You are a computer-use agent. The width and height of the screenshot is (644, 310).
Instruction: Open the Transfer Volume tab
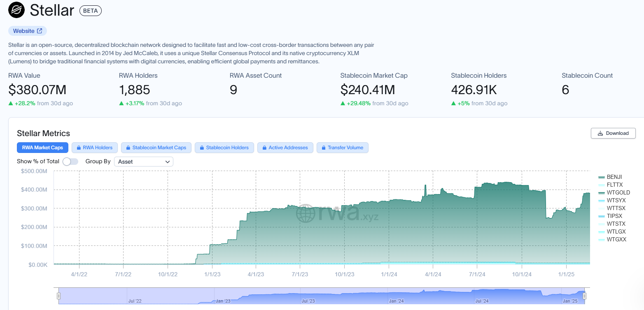pos(342,148)
